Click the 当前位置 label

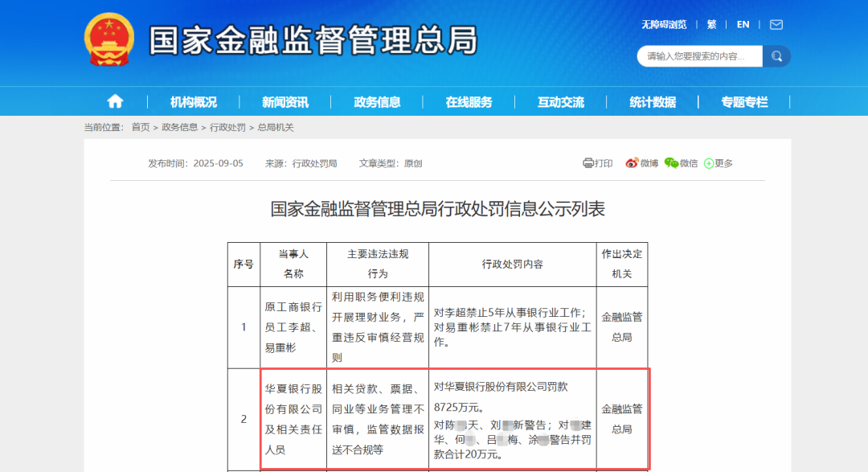(x=104, y=127)
